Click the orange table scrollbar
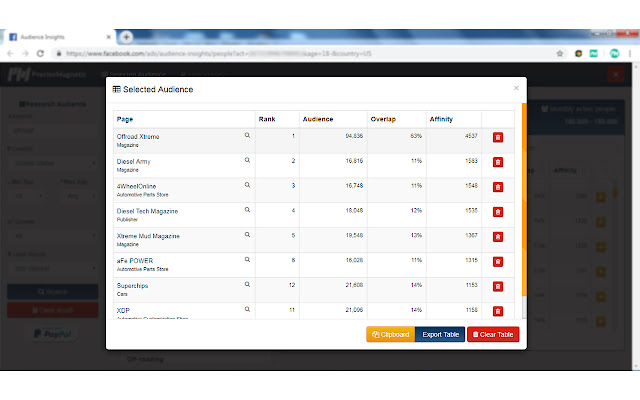The image size is (640, 400). (524, 200)
